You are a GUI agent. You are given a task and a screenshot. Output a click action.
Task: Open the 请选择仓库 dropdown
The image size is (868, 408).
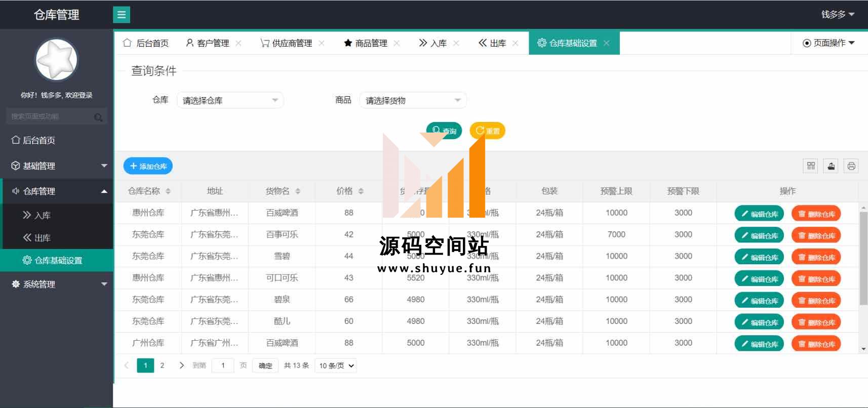[x=230, y=100]
